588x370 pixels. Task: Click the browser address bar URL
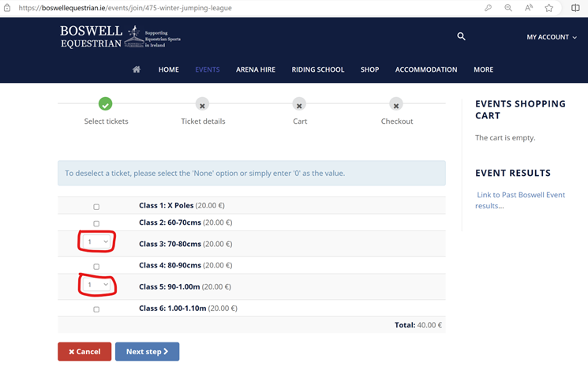pyautogui.click(x=125, y=8)
